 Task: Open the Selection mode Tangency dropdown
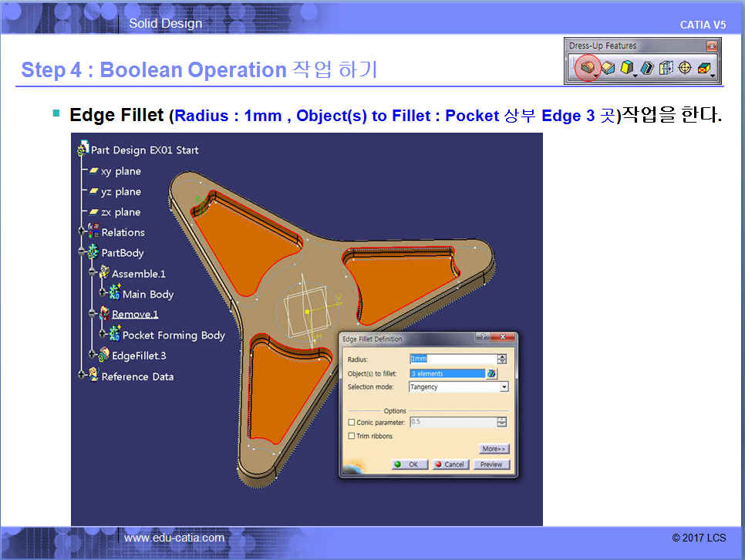(x=504, y=387)
